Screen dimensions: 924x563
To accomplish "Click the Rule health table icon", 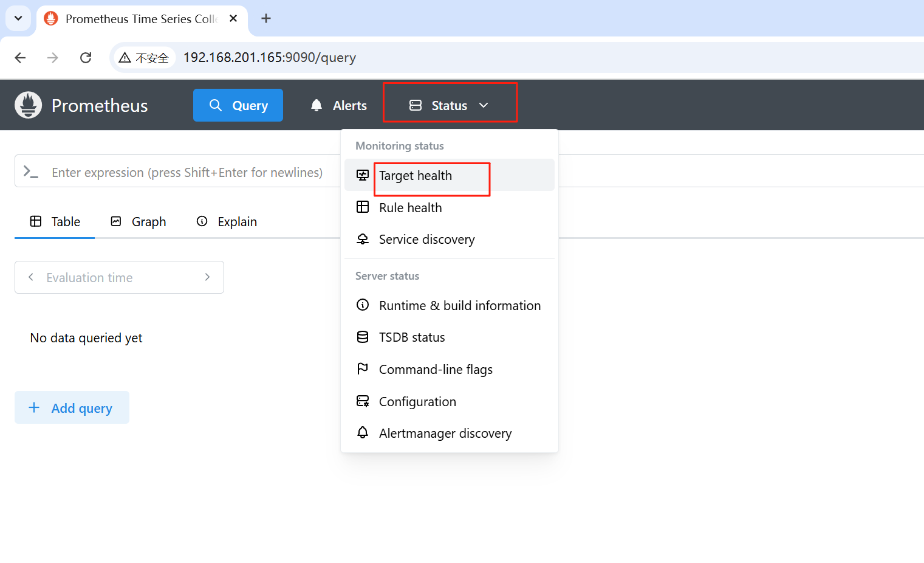I will (x=363, y=207).
